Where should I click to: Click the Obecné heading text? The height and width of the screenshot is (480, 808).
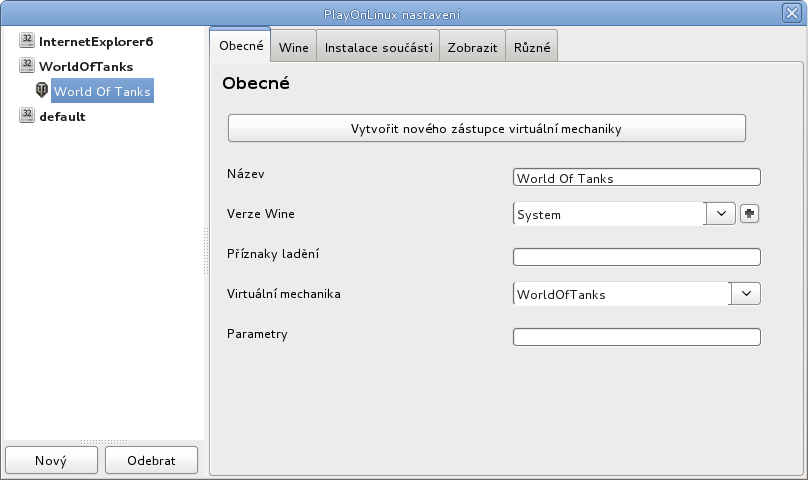256,83
